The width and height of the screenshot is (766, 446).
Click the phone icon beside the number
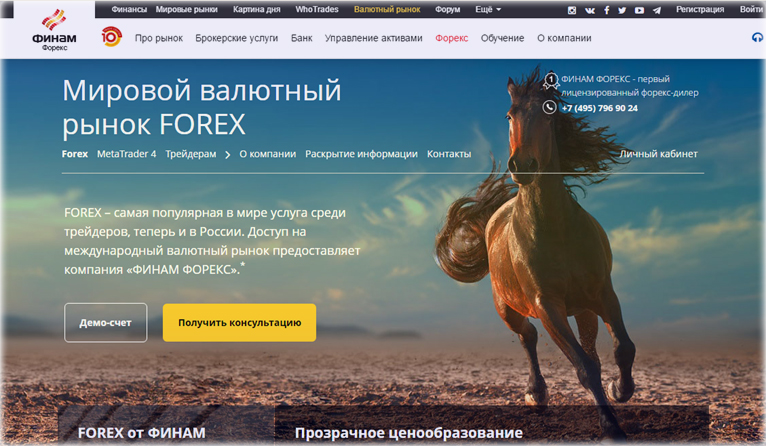550,108
